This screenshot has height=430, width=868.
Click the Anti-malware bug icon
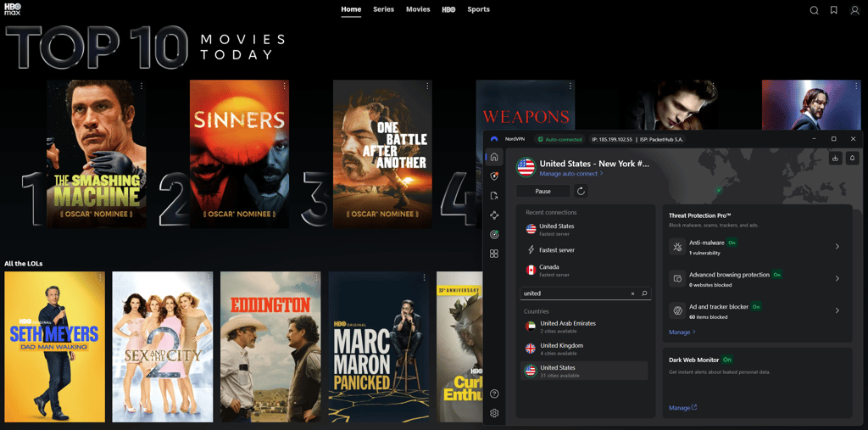[x=677, y=247]
